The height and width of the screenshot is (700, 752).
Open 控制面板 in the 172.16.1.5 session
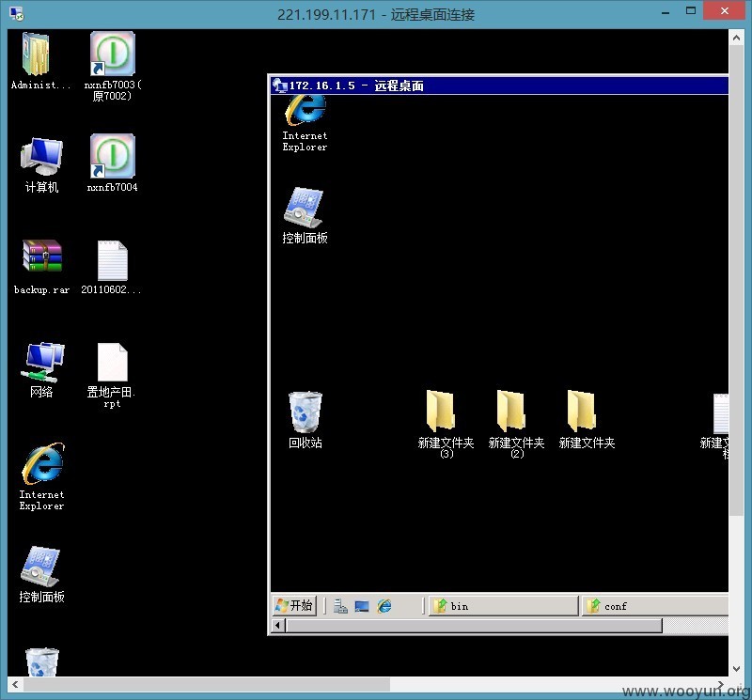pos(304,208)
